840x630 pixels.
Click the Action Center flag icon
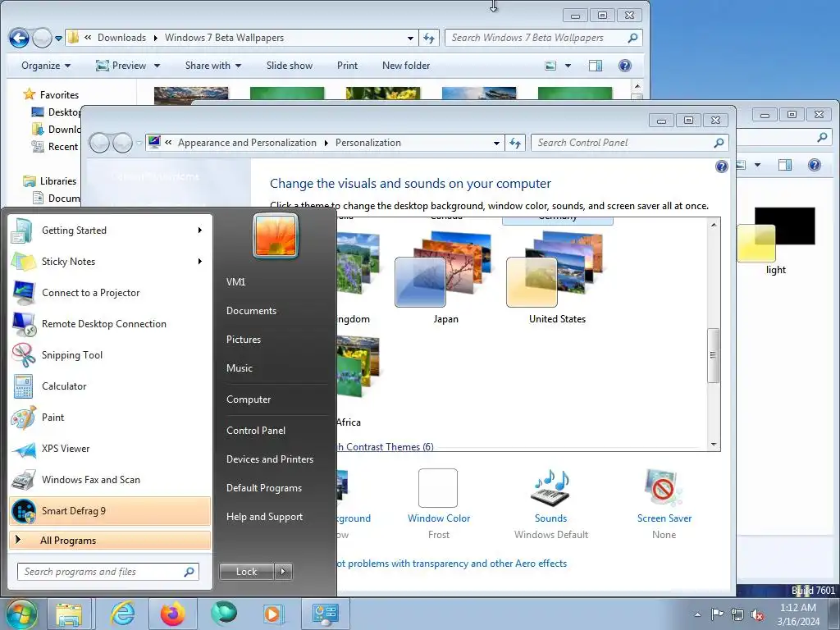717,614
